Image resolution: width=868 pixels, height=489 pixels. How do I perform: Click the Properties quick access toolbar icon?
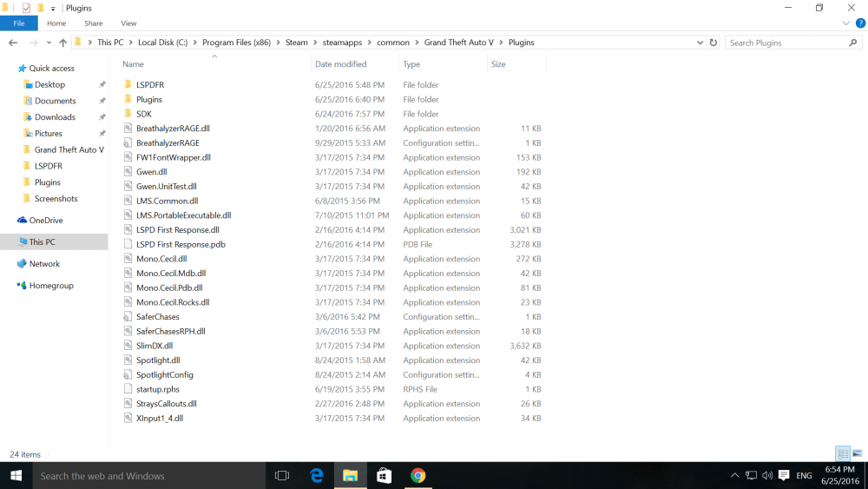tap(26, 8)
